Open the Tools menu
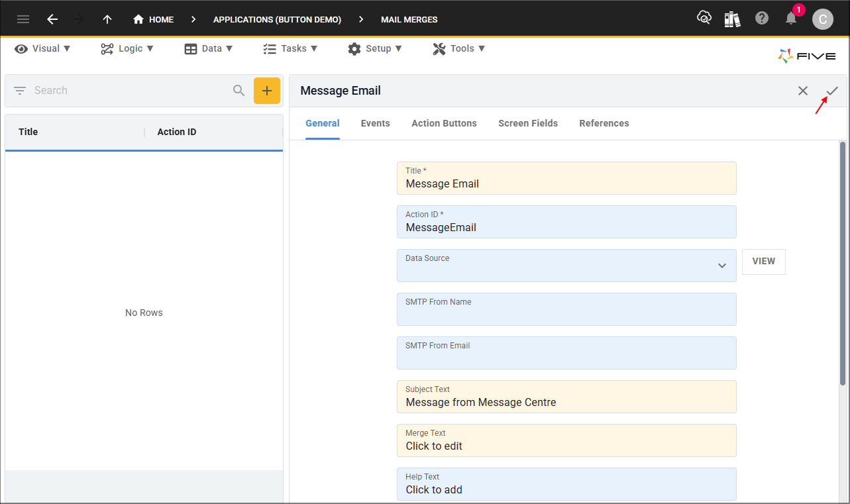The image size is (850, 504). pyautogui.click(x=459, y=48)
